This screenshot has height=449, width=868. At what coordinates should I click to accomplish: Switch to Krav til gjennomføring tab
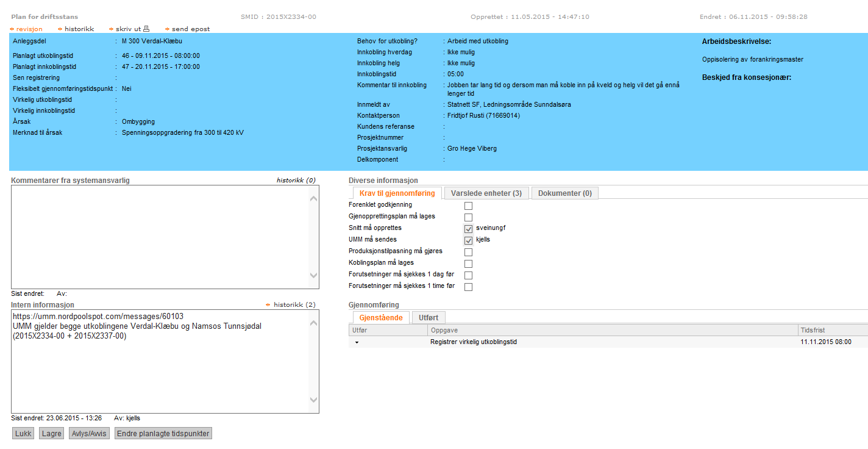click(x=397, y=193)
